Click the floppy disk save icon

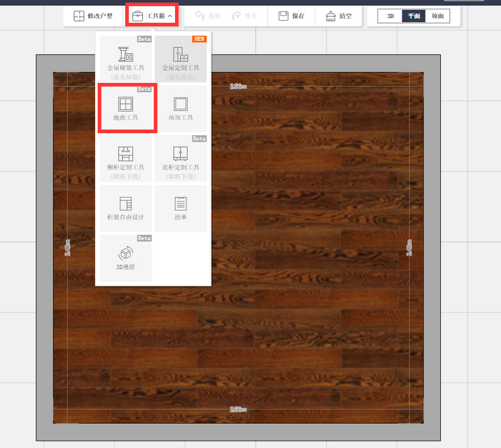pyautogui.click(x=283, y=16)
